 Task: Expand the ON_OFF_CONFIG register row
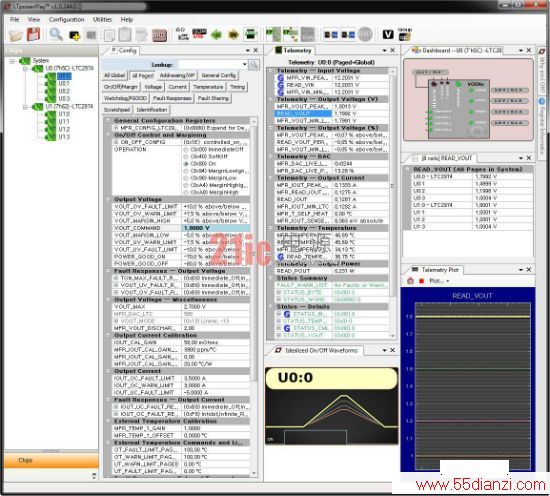[116, 142]
